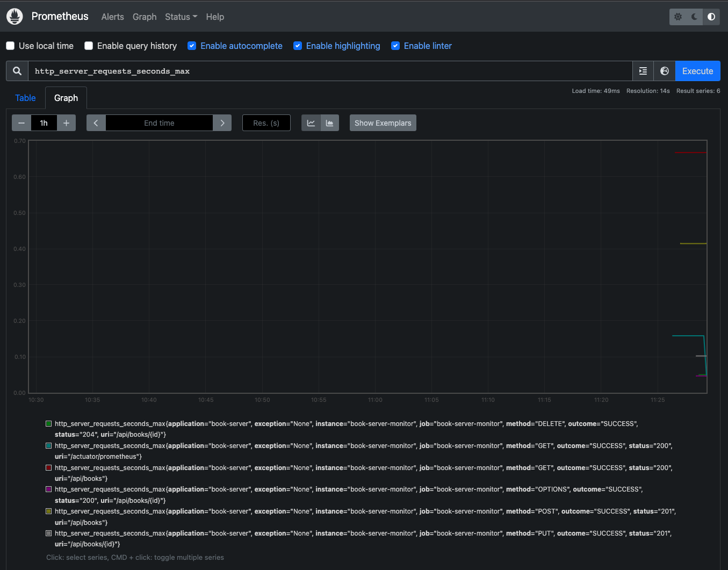Open the metrics explorer globe icon
The height and width of the screenshot is (570, 728).
click(665, 71)
